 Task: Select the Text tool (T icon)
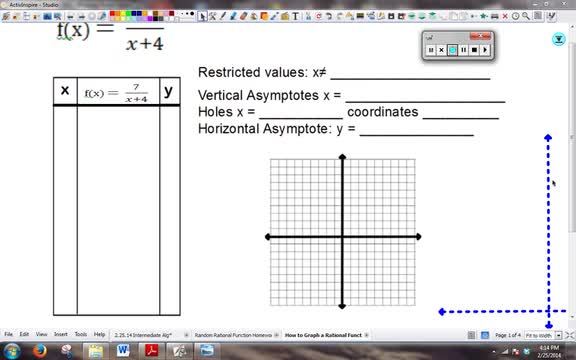[x=295, y=16]
